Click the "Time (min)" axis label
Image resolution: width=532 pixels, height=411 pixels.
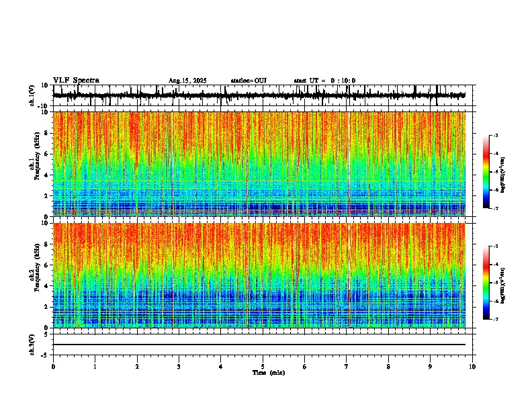click(269, 373)
